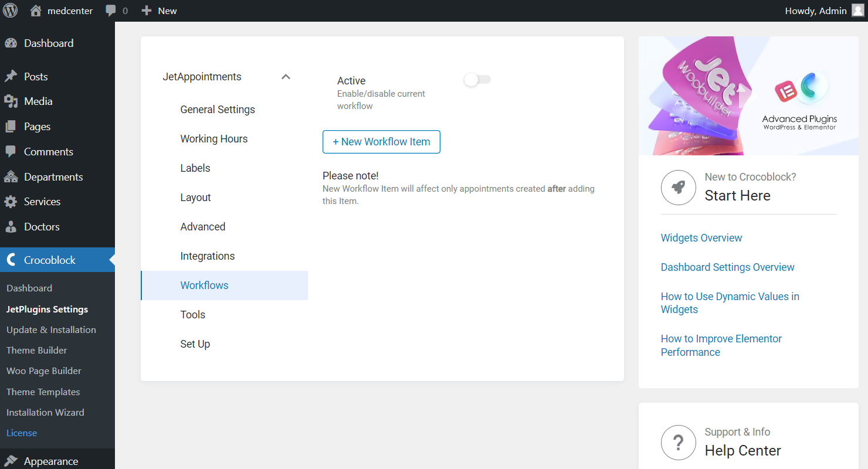Open Theme Builder submenu item

(x=36, y=351)
